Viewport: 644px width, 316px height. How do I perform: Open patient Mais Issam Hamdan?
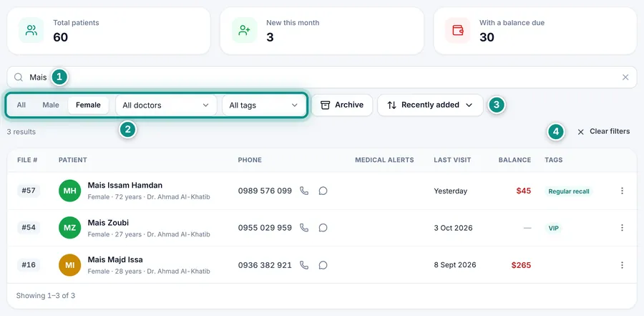[125, 185]
